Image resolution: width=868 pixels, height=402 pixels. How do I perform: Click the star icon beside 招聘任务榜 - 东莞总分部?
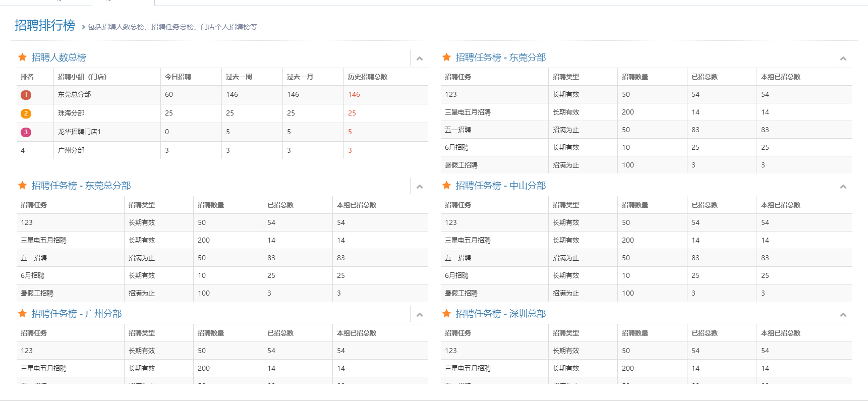tap(22, 186)
